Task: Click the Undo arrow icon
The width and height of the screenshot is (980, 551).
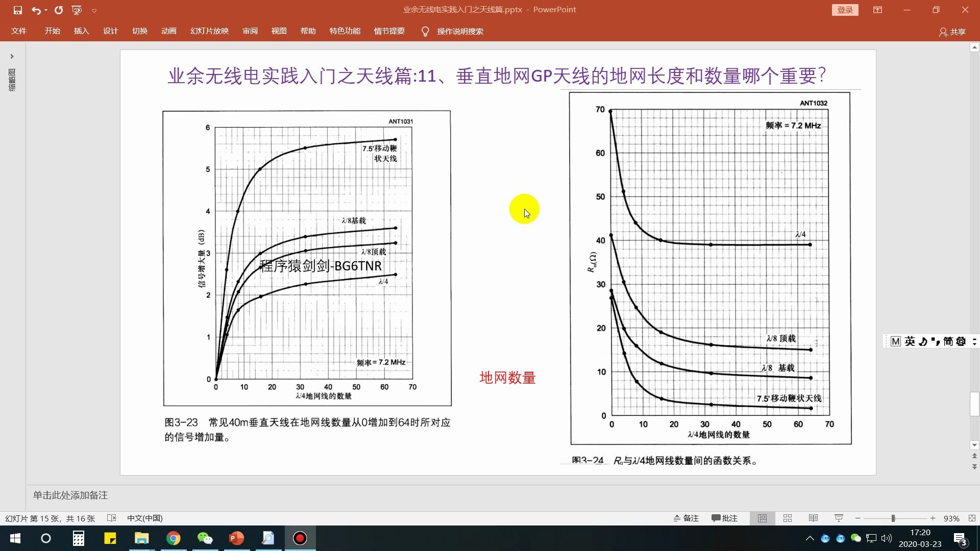Action: [35, 10]
